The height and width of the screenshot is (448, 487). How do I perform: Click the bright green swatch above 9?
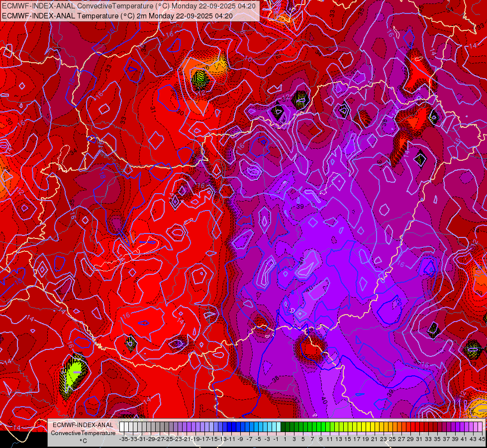[x=319, y=427]
